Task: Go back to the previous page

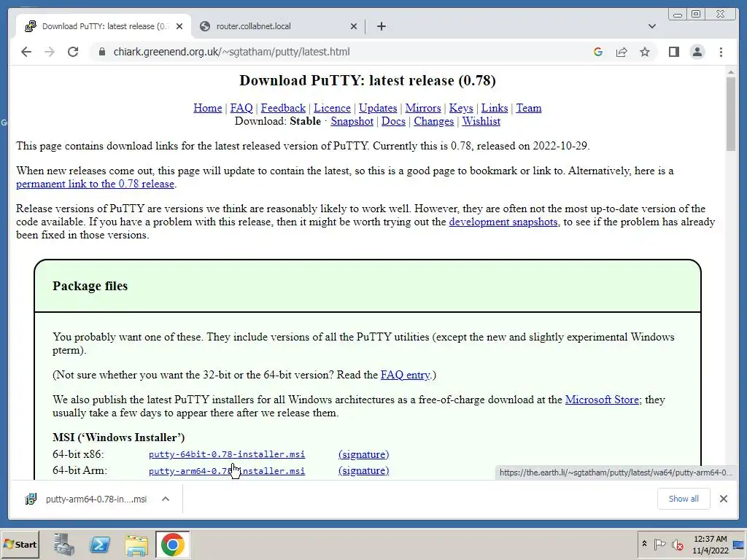Action: pos(26,52)
